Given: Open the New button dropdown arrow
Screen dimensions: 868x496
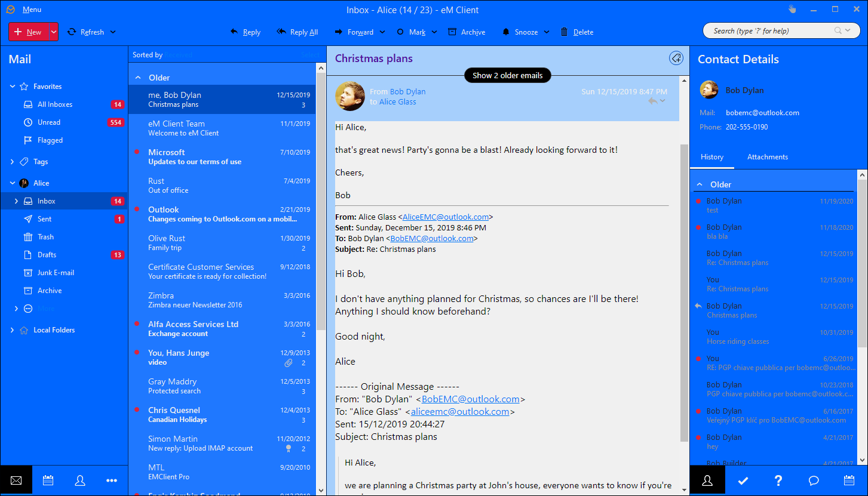Looking at the screenshot, I should pyautogui.click(x=54, y=32).
